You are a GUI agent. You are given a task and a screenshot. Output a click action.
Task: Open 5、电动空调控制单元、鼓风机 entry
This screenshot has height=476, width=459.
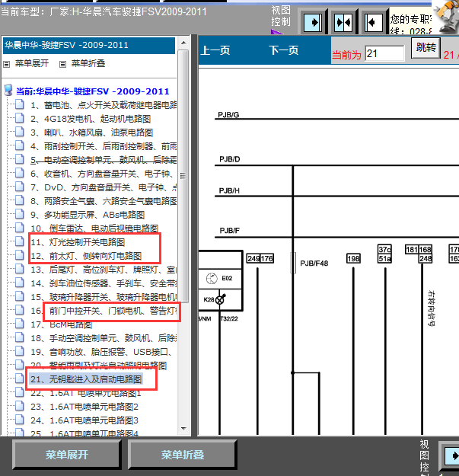104,160
